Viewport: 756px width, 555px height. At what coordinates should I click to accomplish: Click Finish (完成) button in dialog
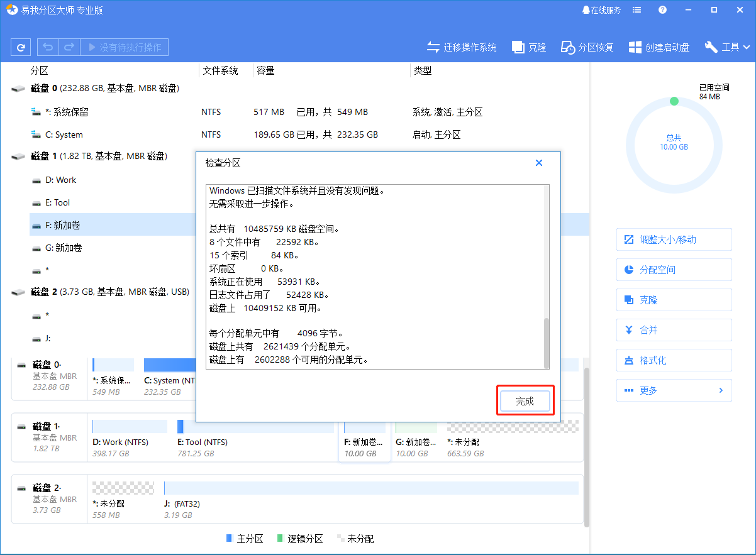[525, 401]
